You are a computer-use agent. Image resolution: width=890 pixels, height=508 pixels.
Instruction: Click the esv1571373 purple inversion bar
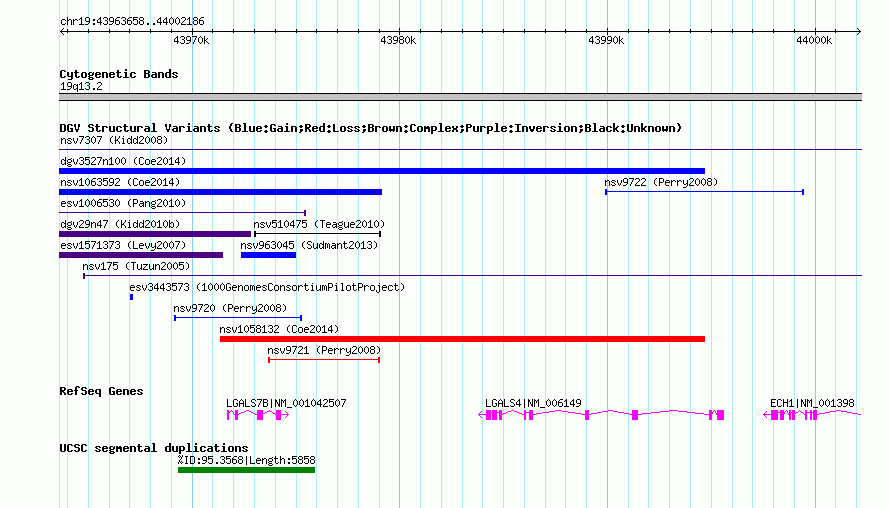pos(141,255)
